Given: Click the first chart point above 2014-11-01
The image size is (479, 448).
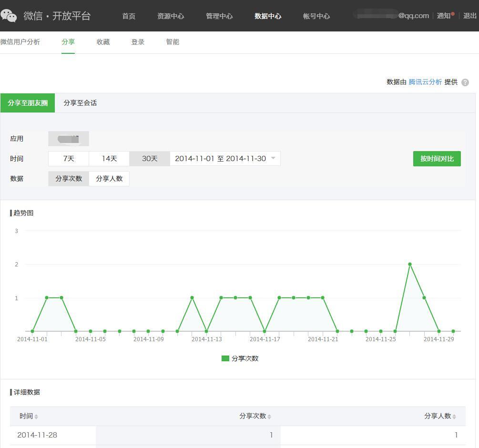Looking at the screenshot, I should [x=32, y=331].
